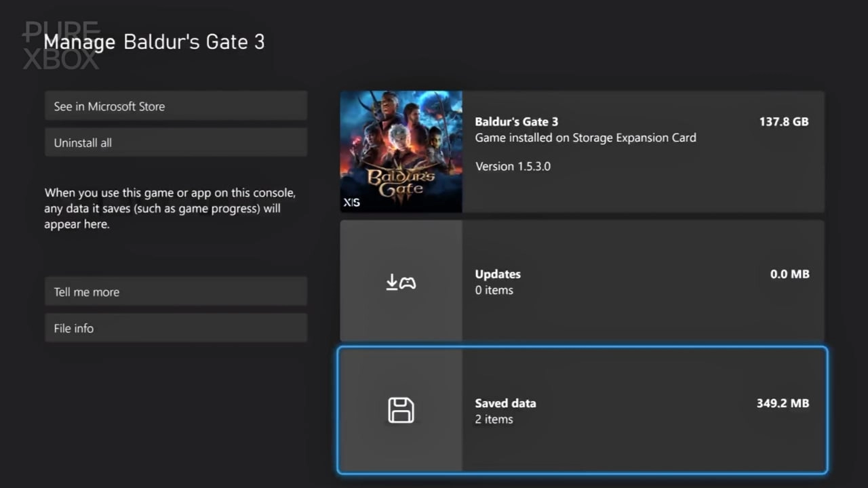Click Uninstall all
Viewport: 868px width, 488px height.
[176, 142]
